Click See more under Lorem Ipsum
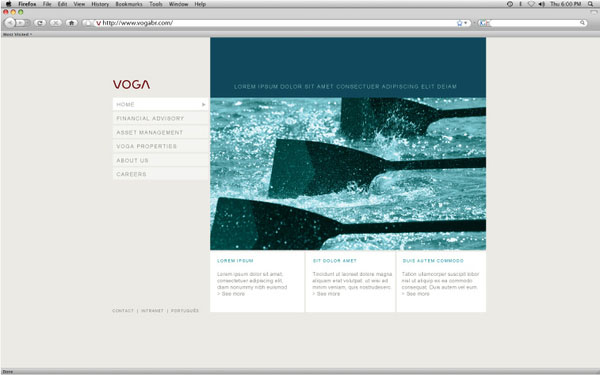Screen dimensions: 600x375 pyautogui.click(x=231, y=294)
